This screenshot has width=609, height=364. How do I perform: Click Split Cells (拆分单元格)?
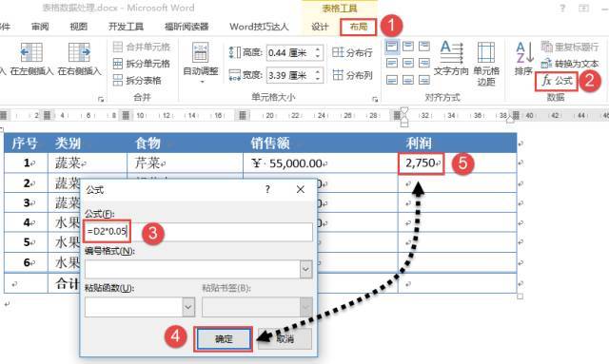(x=142, y=64)
